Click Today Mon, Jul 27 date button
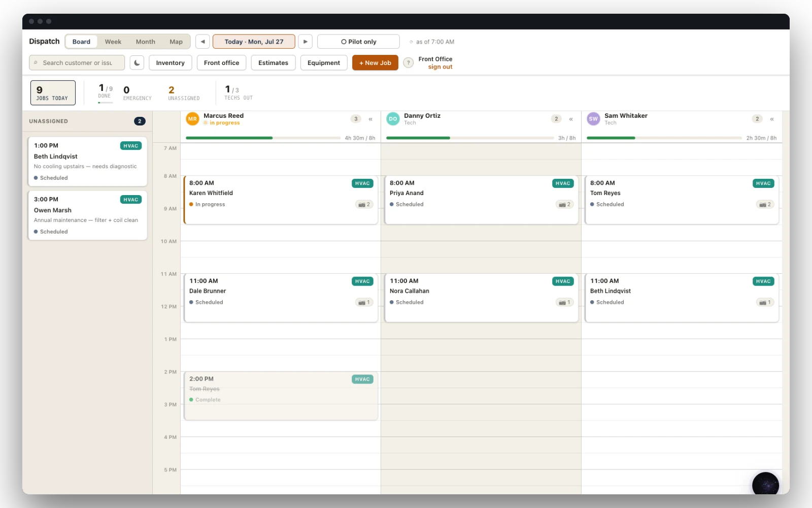The image size is (812, 508). 254,42
